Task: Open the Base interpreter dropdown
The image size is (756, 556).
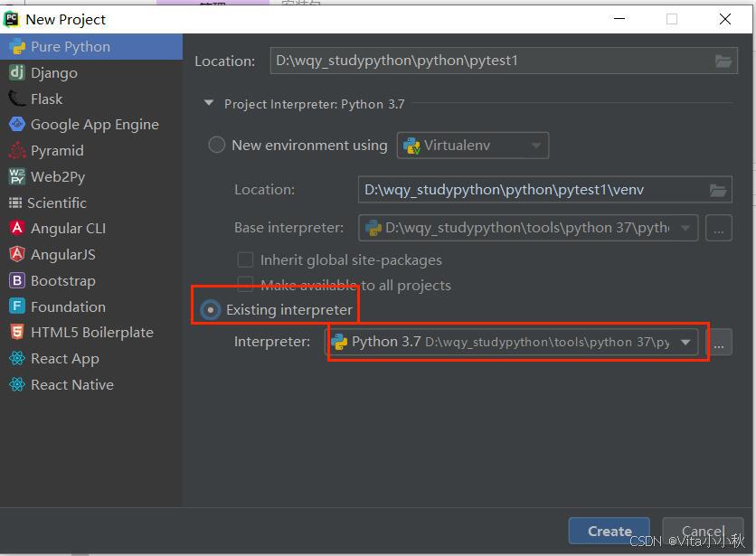Action: [x=528, y=228]
